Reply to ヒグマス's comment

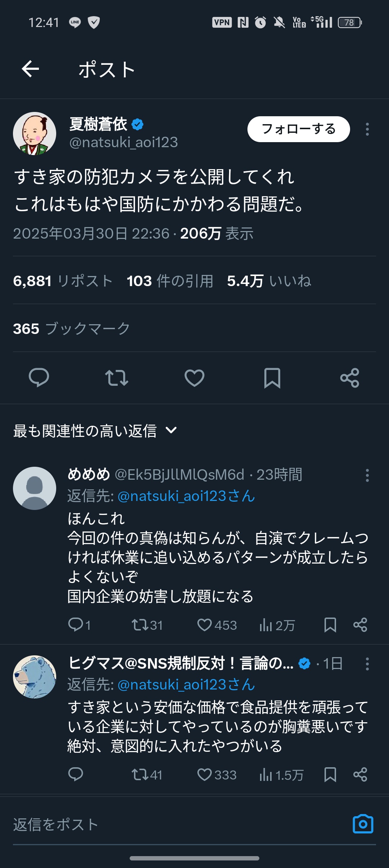[76, 774]
